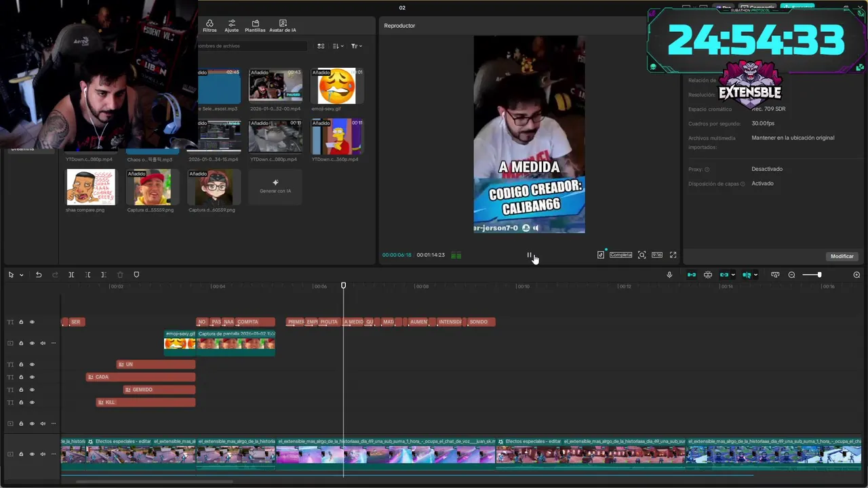
Task: Open the sort order dropdown in media panel
Action: [x=338, y=46]
